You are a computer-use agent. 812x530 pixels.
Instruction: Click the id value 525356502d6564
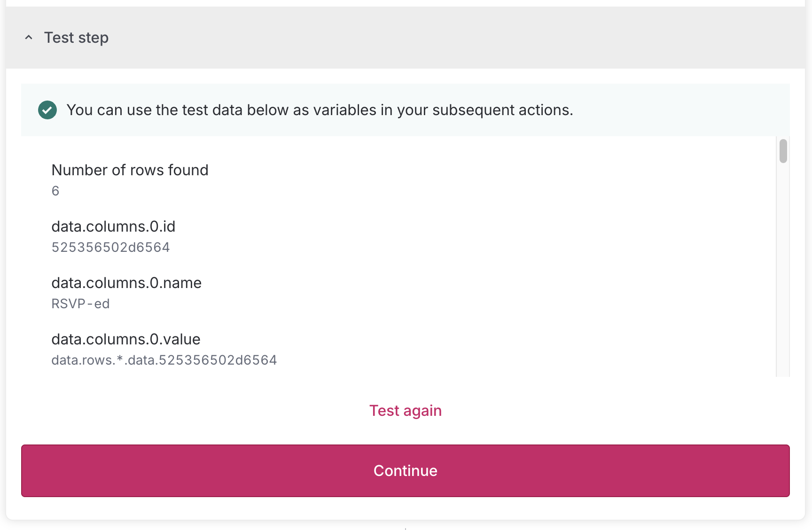point(110,247)
